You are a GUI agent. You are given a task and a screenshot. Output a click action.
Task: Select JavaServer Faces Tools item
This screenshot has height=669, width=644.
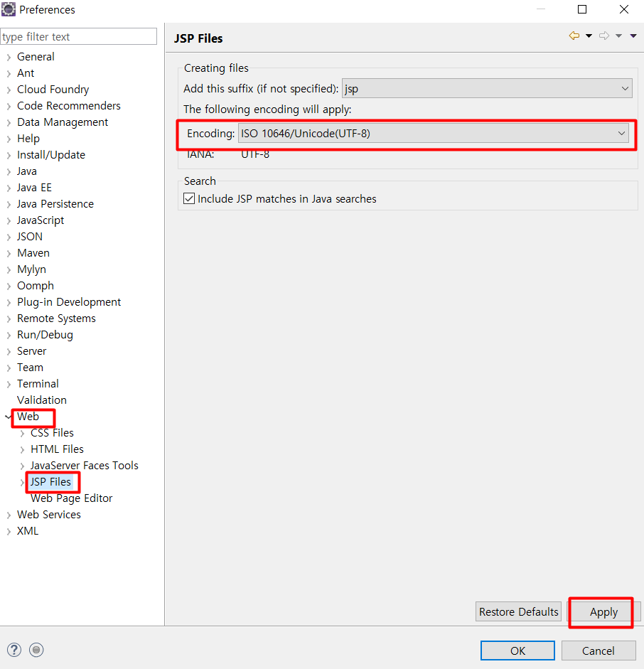point(84,466)
